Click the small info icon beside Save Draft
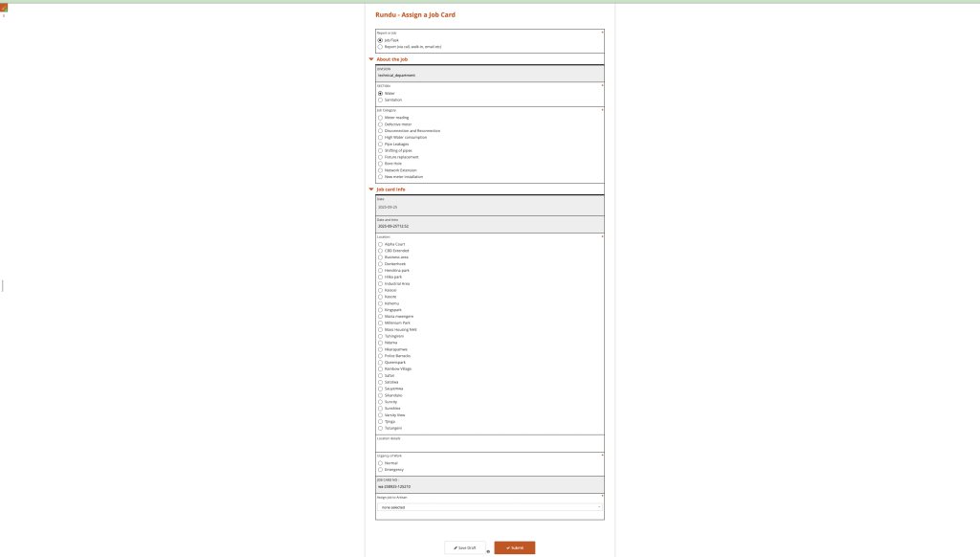The height and width of the screenshot is (557, 980). [x=488, y=551]
